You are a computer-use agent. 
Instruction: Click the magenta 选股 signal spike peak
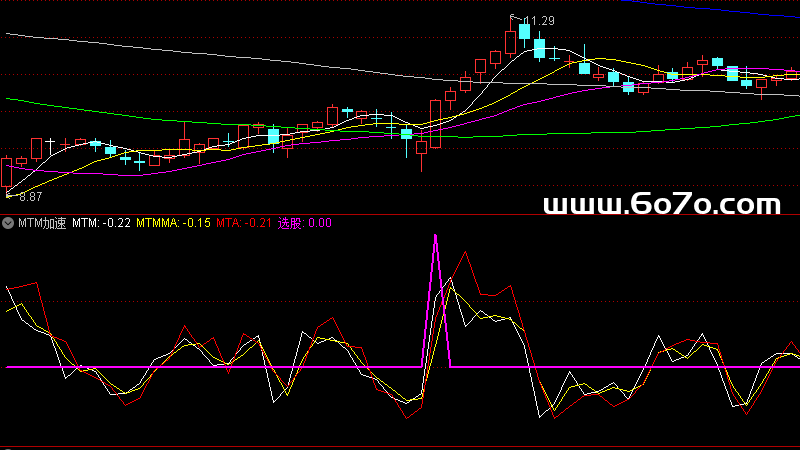436,236
